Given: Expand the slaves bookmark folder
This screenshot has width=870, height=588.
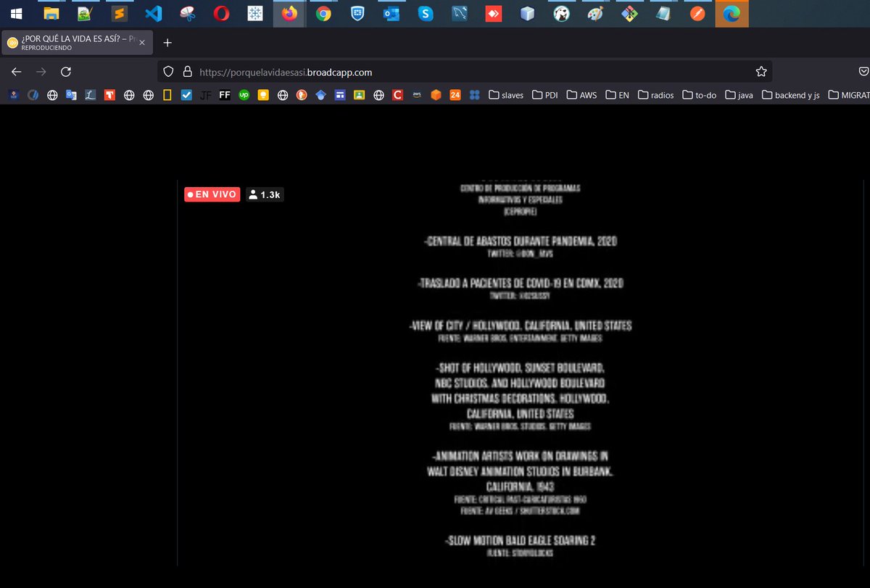Looking at the screenshot, I should [x=505, y=95].
